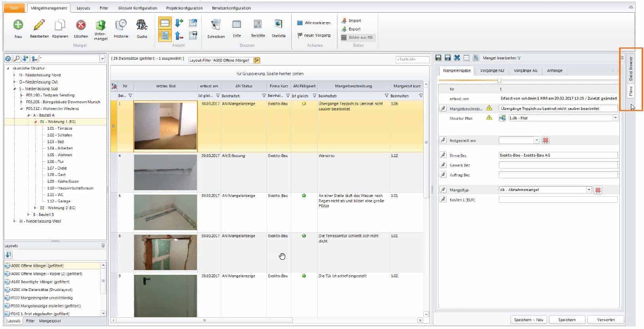The height and width of the screenshot is (329, 644).
Task: Click the Verwerfen button
Action: [606, 320]
